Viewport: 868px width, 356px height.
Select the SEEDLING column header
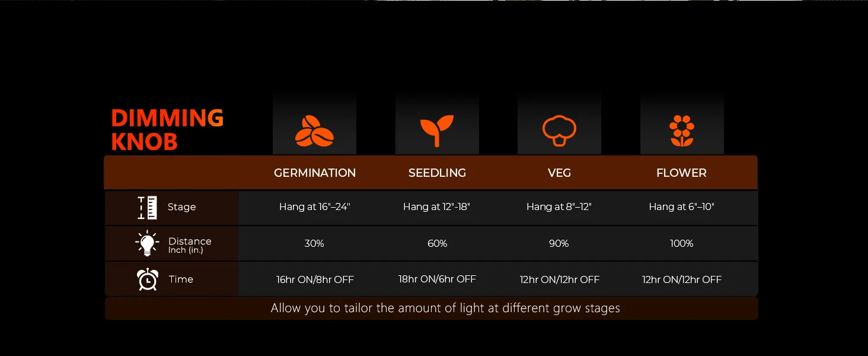click(x=437, y=173)
